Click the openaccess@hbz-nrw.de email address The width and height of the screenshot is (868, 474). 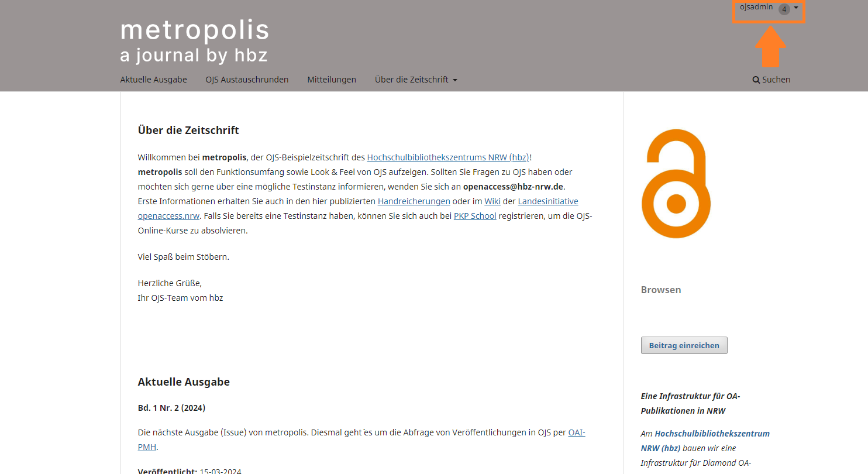coord(514,187)
